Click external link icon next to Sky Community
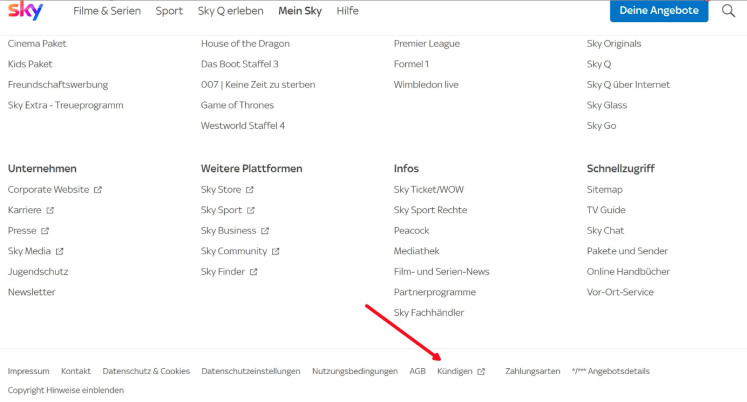The width and height of the screenshot is (747, 402). 275,251
